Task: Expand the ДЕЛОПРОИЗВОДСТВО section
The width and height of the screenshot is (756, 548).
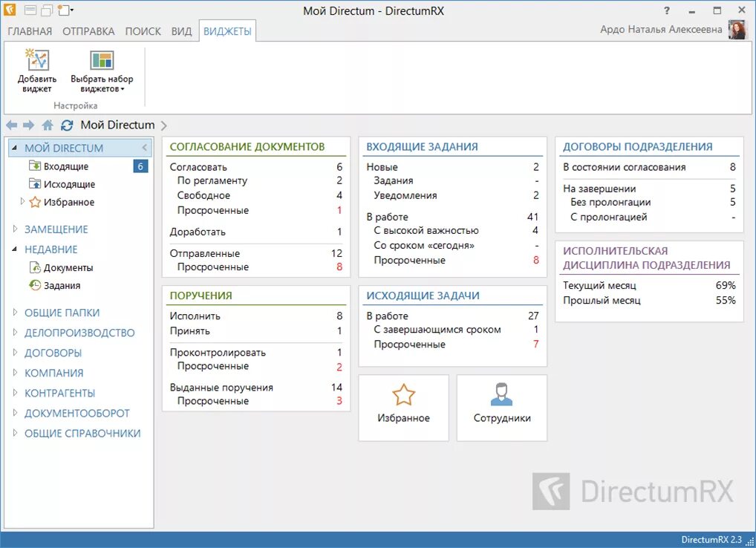Action: tap(15, 332)
